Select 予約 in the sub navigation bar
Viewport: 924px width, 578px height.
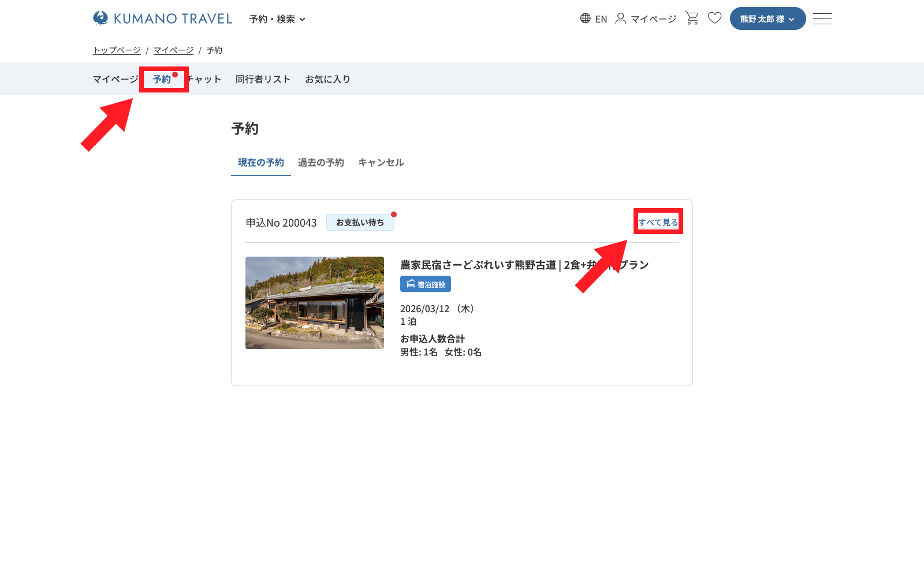click(x=162, y=79)
